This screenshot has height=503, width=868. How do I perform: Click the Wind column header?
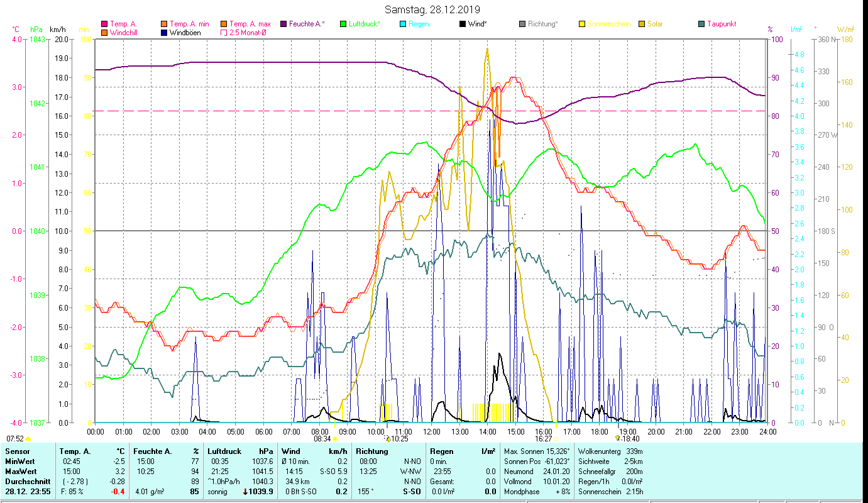(291, 451)
